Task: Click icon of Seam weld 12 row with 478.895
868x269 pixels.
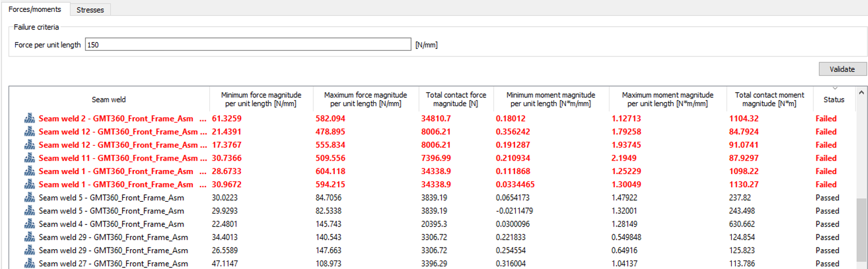Action: coord(29,132)
